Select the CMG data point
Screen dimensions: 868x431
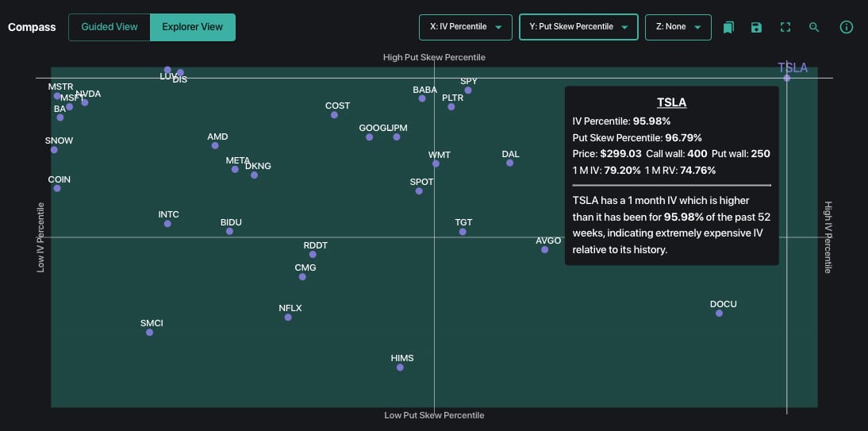point(302,276)
